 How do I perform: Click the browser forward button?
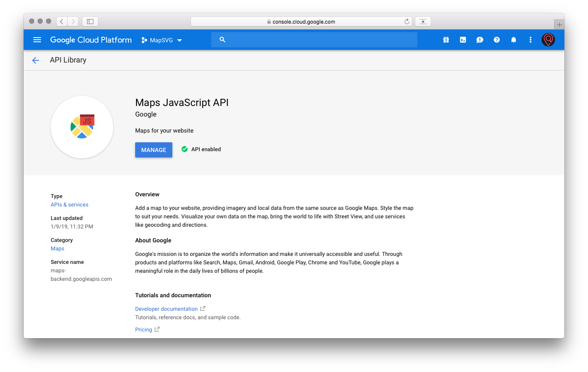point(73,21)
